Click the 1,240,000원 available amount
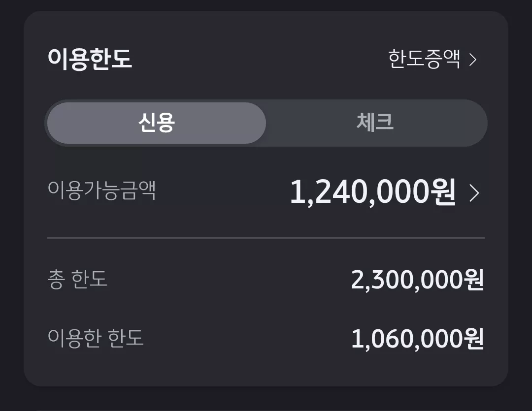Image resolution: width=532 pixels, height=411 pixels. click(x=372, y=192)
